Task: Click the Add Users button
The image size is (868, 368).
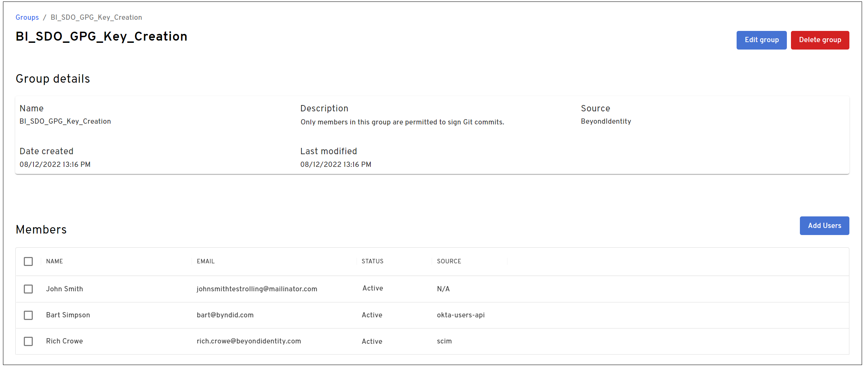Action: tap(824, 226)
